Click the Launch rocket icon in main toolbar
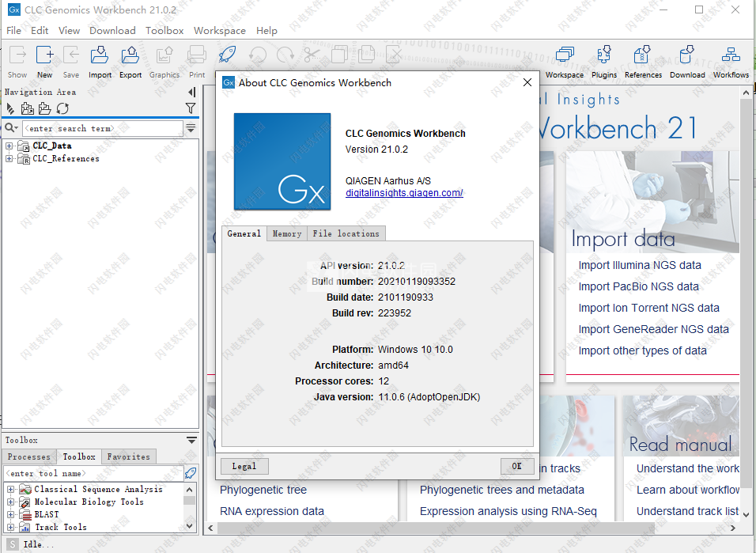Image resolution: width=756 pixels, height=553 pixels. (x=227, y=55)
